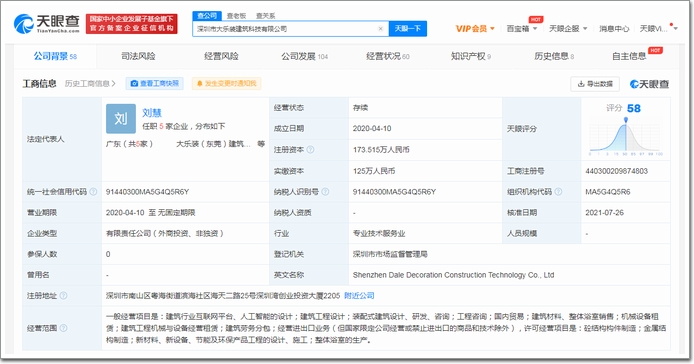694x364 pixels.
Task: Clear the search field with the X icon
Action: (381, 29)
